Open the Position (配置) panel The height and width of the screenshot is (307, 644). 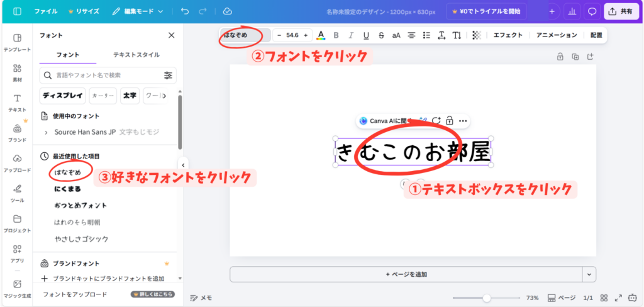pos(596,35)
